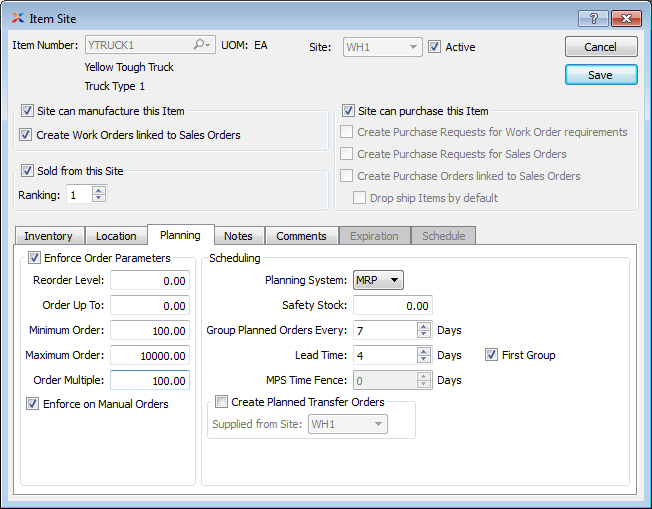Click the title bar help question mark

(592, 18)
